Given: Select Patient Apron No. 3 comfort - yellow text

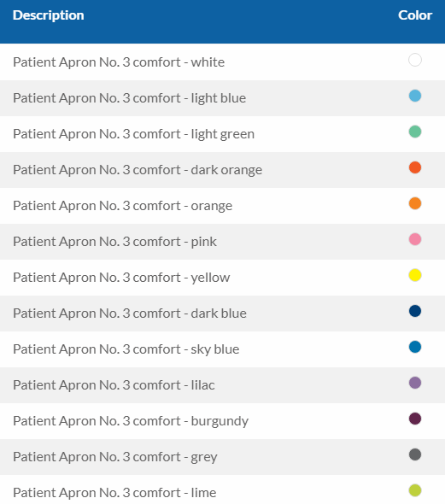Looking at the screenshot, I should point(121,278).
